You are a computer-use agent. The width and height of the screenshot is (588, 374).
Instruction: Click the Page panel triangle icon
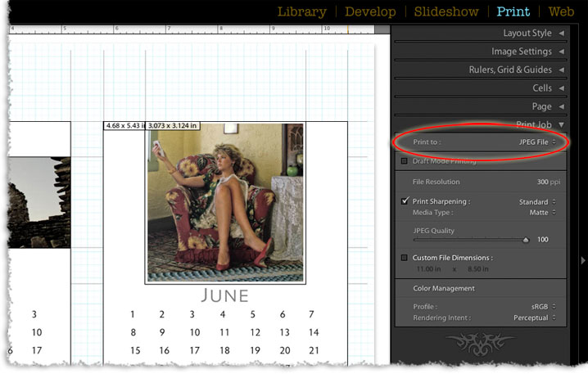pyautogui.click(x=561, y=106)
